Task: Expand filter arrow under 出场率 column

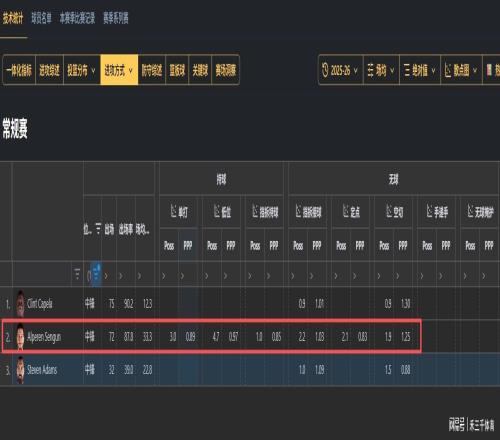Action: click(121, 276)
